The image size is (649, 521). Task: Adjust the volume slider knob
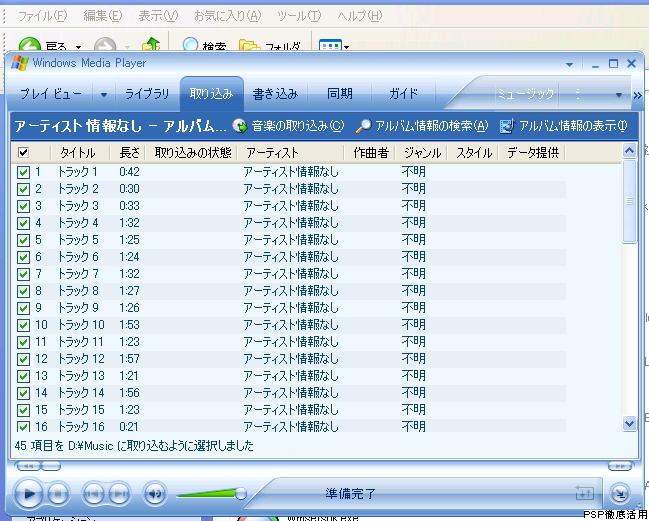coord(240,493)
